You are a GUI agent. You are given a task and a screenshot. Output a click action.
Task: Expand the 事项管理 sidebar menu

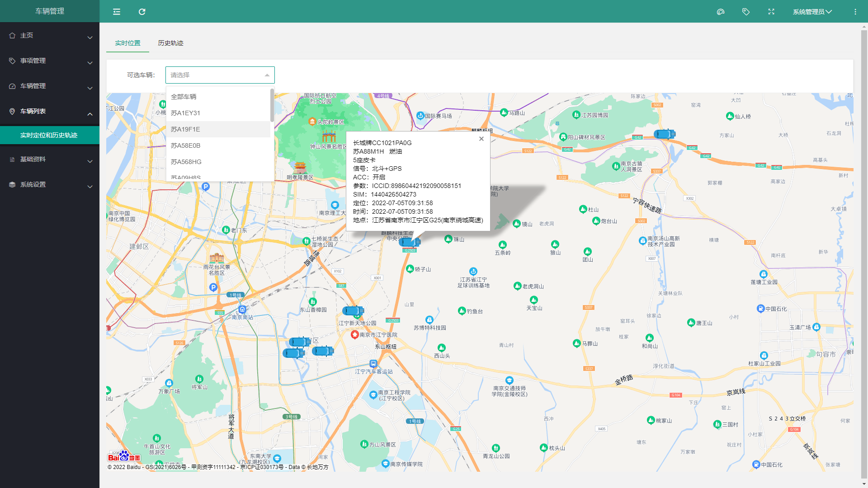(50, 61)
